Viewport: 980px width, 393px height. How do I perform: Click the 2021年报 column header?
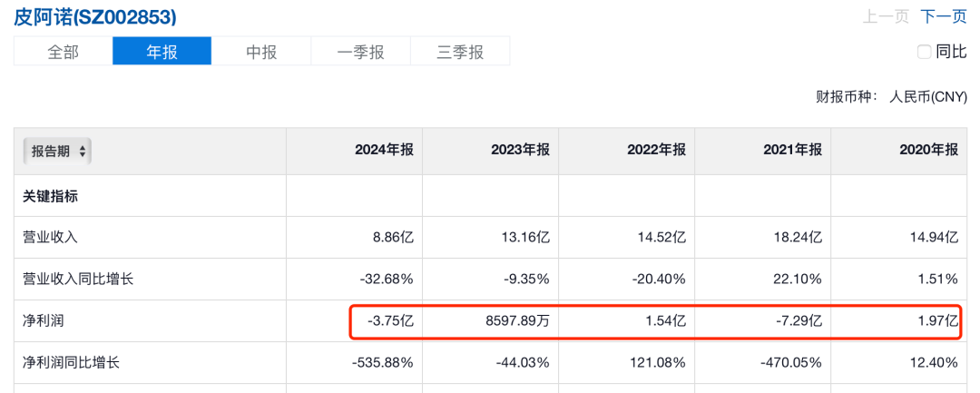click(x=792, y=151)
